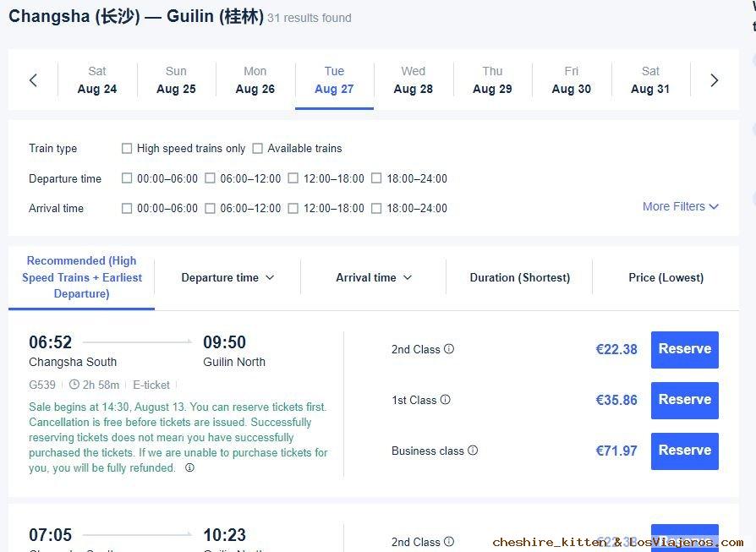The width and height of the screenshot is (756, 552).
Task: Show later dates with right arrow
Action: point(714,80)
